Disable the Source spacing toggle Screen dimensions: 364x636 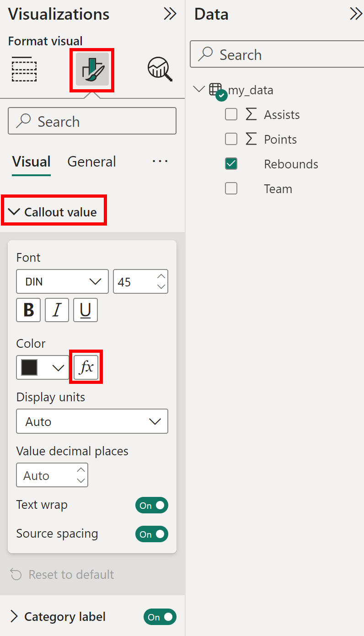[x=151, y=534]
